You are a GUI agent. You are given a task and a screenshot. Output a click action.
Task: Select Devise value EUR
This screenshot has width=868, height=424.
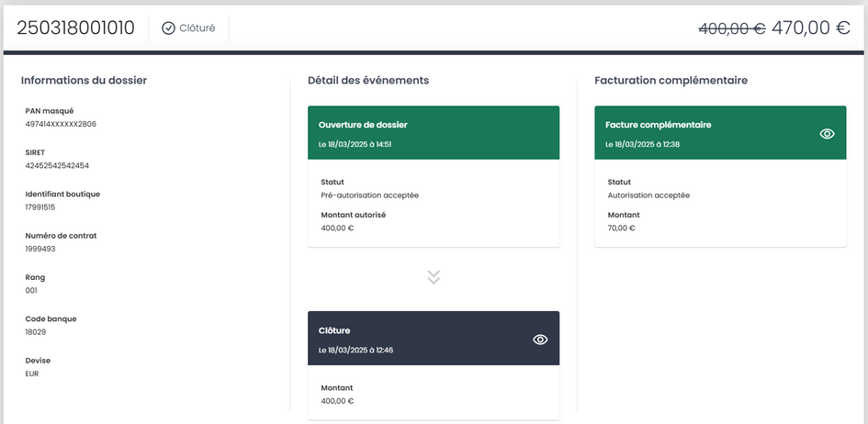32,374
